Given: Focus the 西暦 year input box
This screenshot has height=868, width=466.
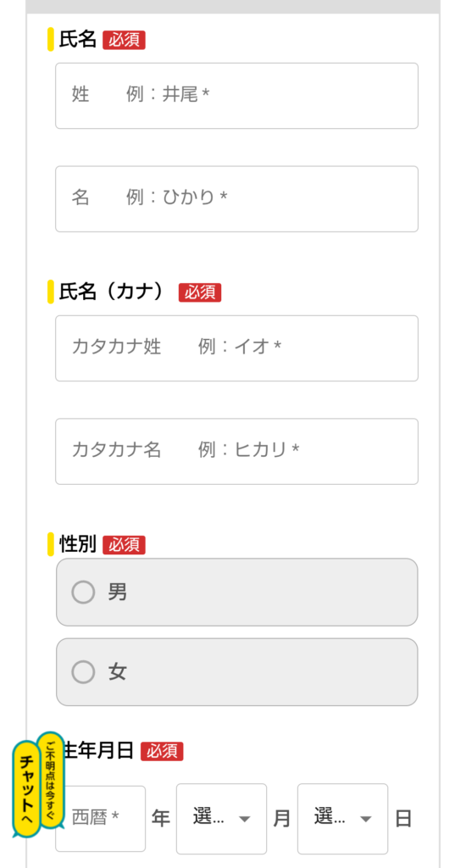Looking at the screenshot, I should [101, 819].
